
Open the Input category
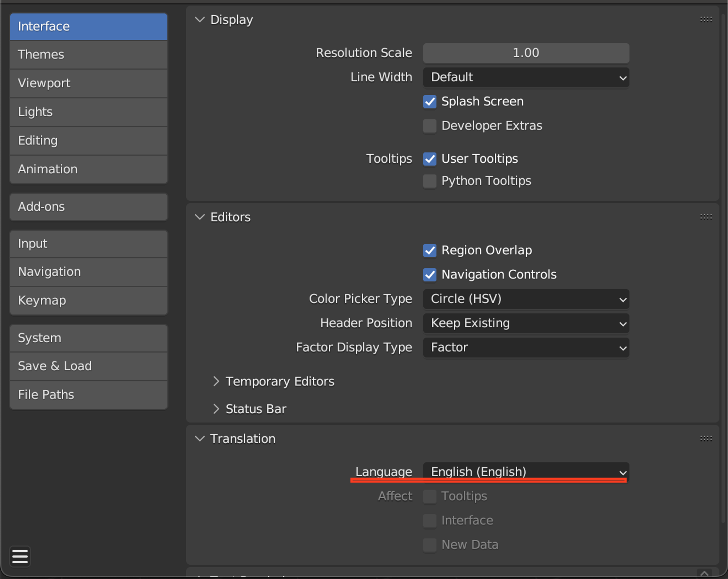tap(89, 244)
